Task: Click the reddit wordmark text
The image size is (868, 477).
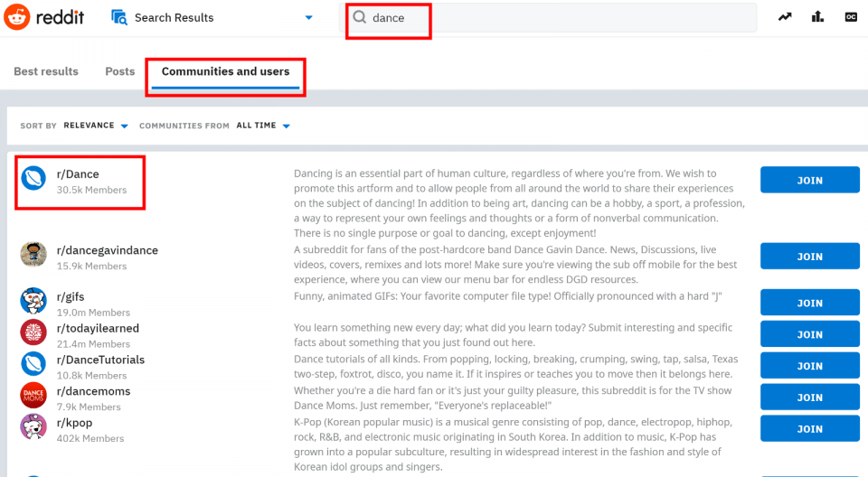Action: point(60,17)
